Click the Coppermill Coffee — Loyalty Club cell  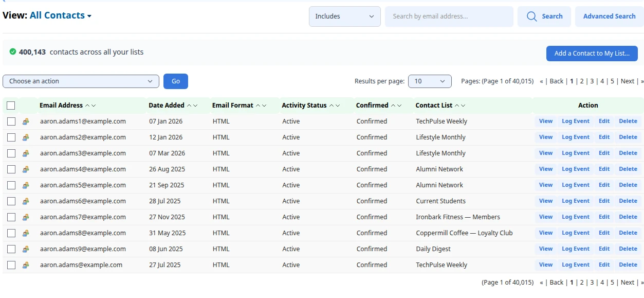(464, 233)
